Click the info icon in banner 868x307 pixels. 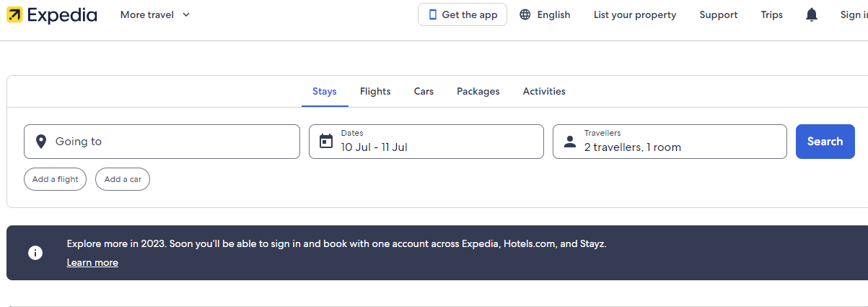pyautogui.click(x=35, y=253)
